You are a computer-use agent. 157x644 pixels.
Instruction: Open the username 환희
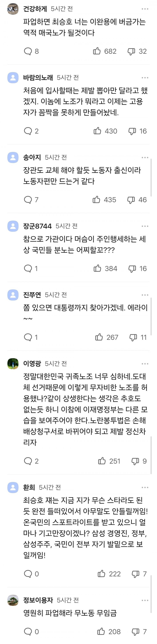pos(29,487)
